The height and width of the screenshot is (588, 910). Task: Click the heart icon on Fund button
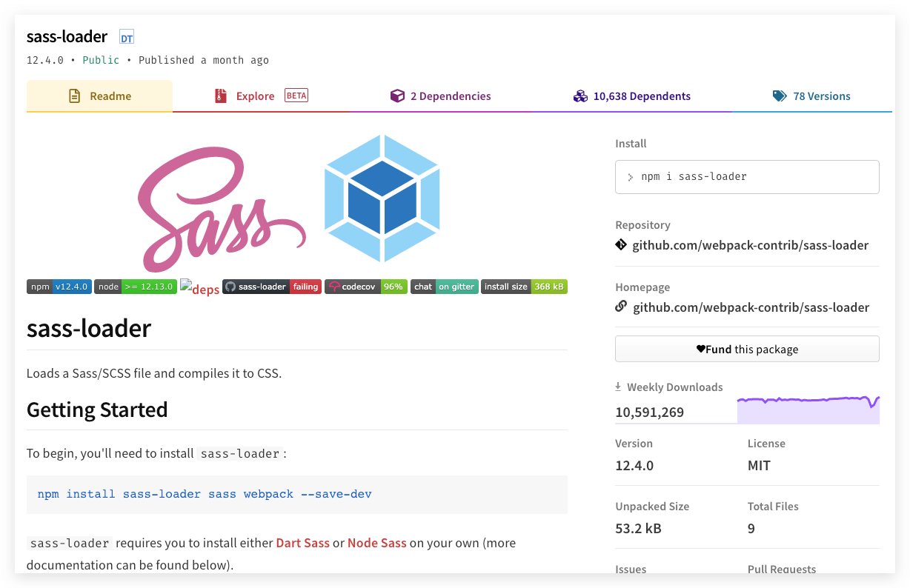pos(700,349)
